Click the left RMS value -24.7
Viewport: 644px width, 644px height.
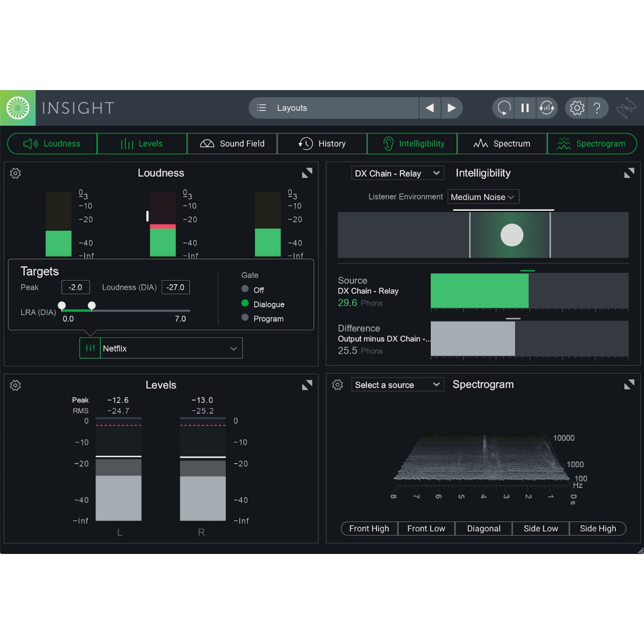point(118,411)
